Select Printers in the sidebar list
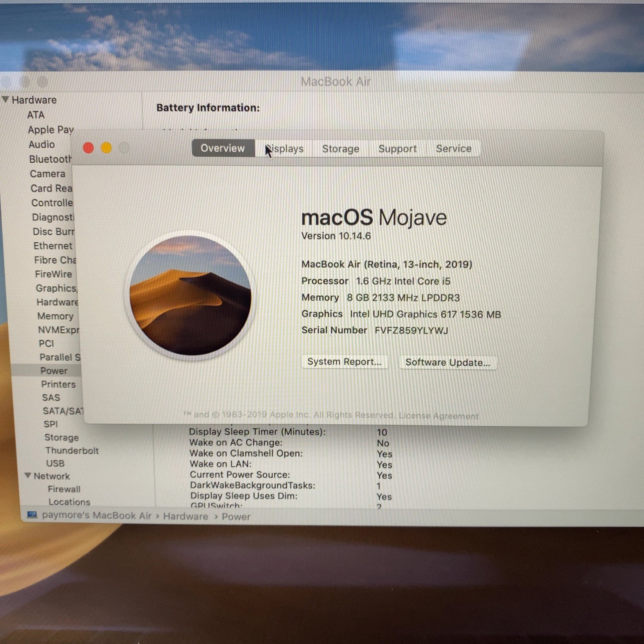This screenshot has width=644, height=644. pyautogui.click(x=58, y=384)
